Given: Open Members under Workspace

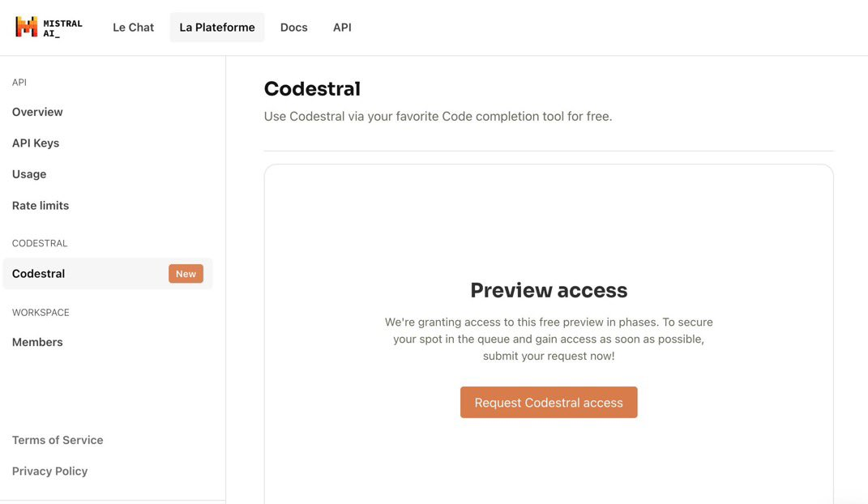Looking at the screenshot, I should coord(37,342).
